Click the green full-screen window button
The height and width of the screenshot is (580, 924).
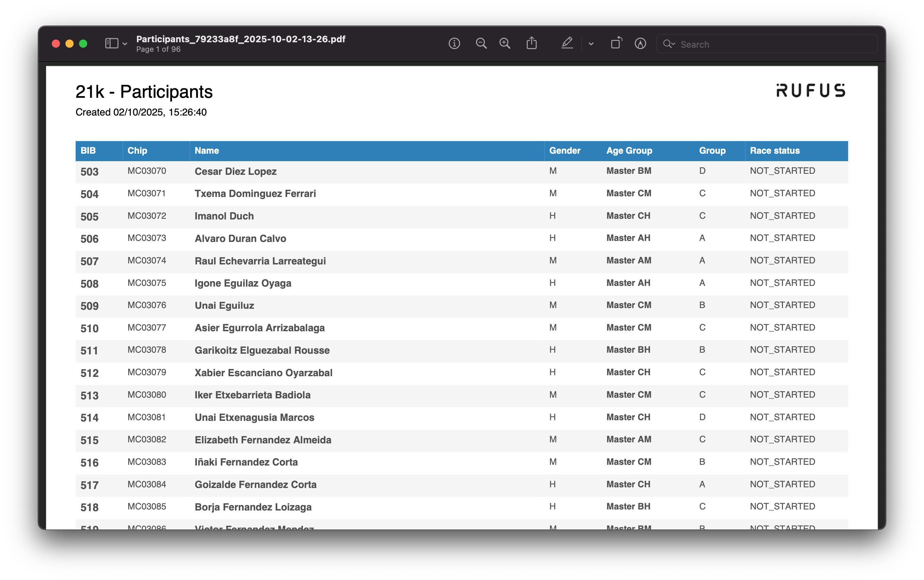[83, 44]
